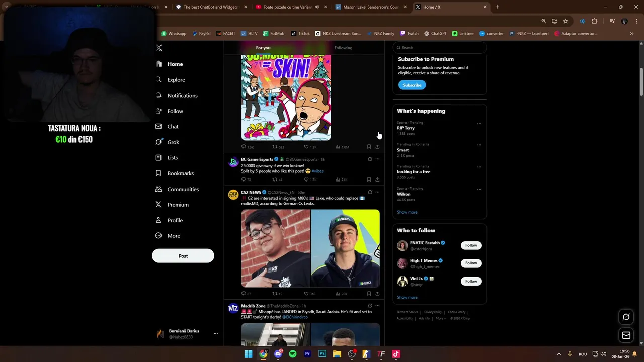Switch to Mason 'Lake' Sanderson browser tab
This screenshot has height=362, width=644.
point(371,7)
